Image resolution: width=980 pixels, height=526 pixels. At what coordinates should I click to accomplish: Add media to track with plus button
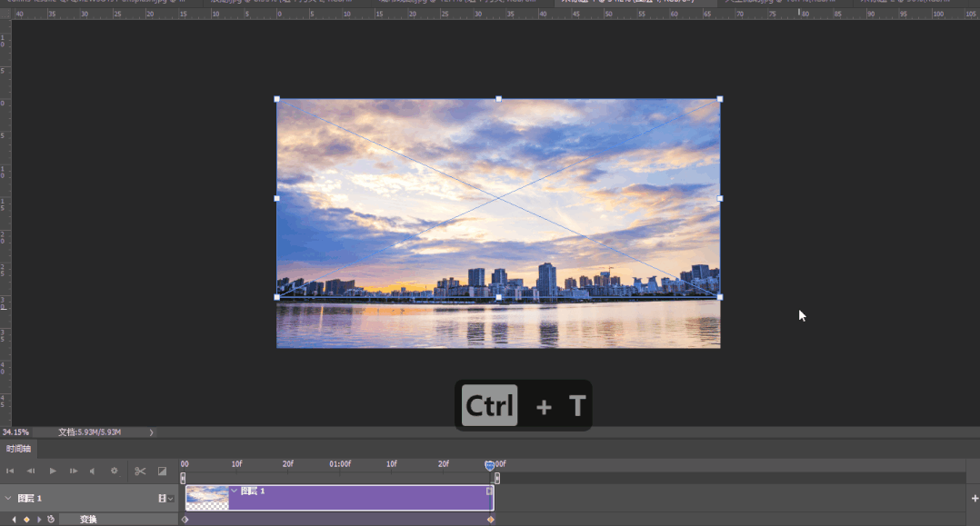coord(975,498)
